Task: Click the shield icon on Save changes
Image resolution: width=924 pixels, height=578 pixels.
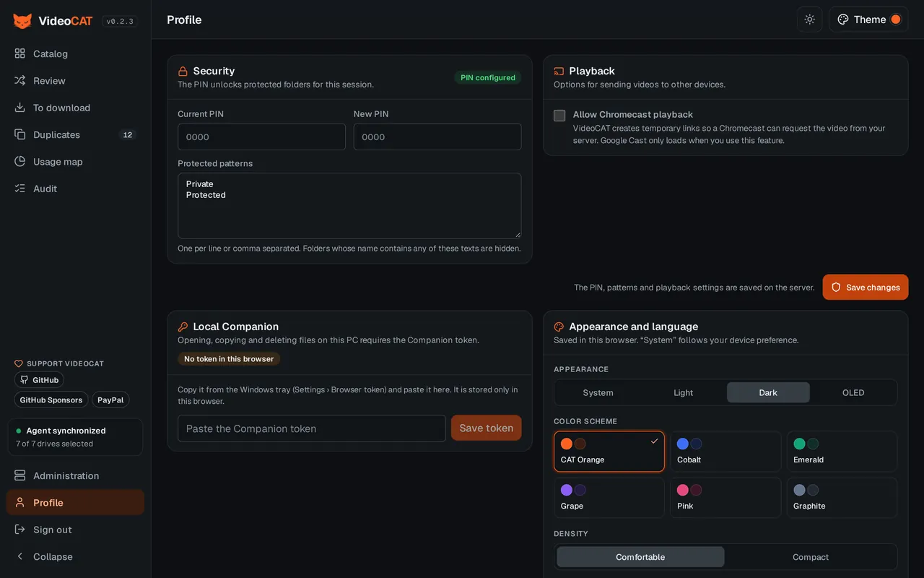Action: (836, 287)
